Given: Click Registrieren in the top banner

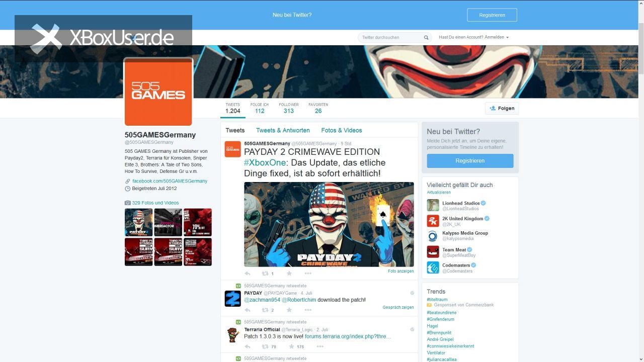Looking at the screenshot, I should [x=492, y=15].
